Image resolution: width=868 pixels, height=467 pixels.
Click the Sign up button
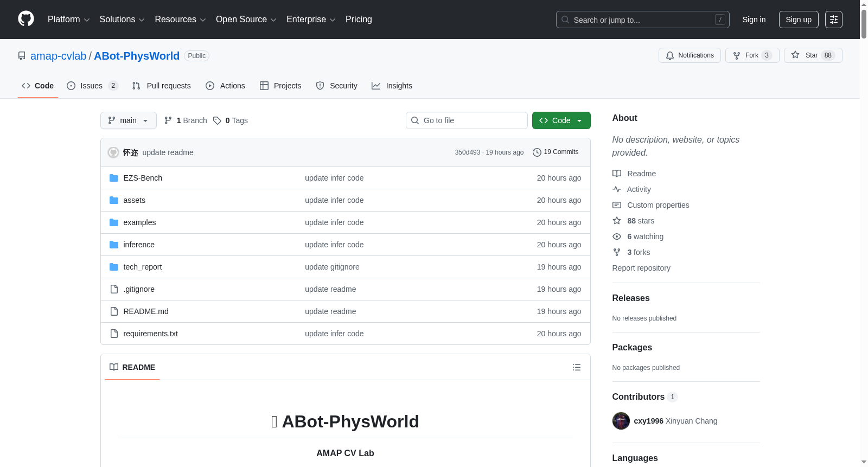(x=799, y=20)
